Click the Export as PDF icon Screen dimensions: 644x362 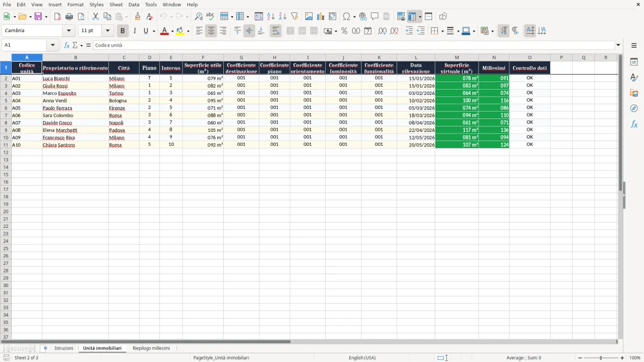(x=57, y=17)
